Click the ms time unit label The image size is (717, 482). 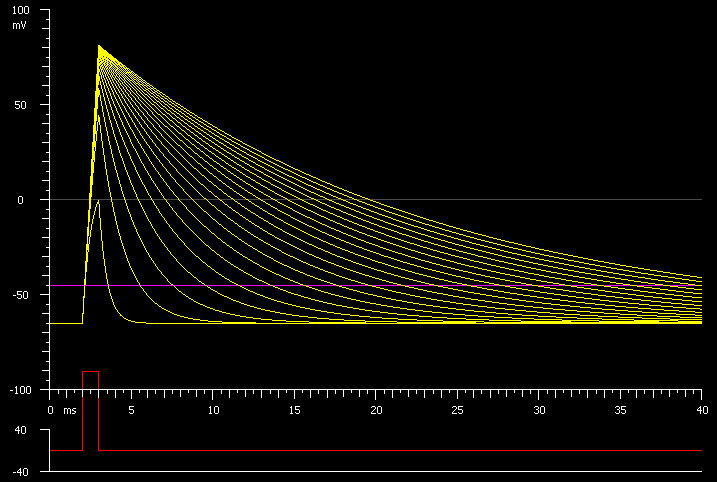tap(70, 411)
